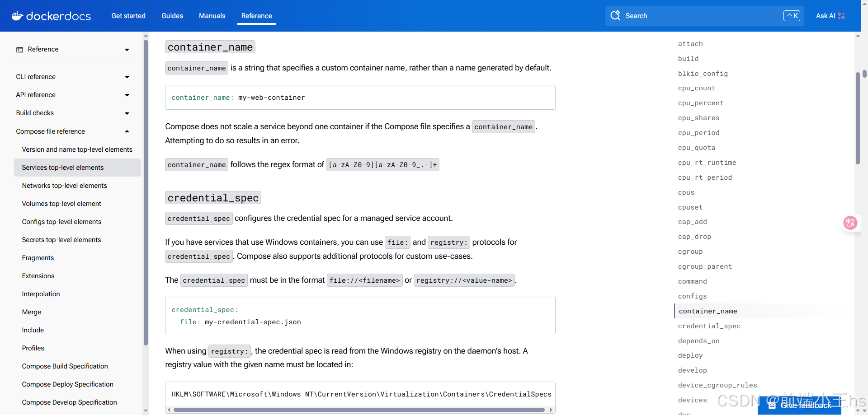Screen dimensions: 868x415
Task: Expand the Build checks section
Action: tap(127, 113)
